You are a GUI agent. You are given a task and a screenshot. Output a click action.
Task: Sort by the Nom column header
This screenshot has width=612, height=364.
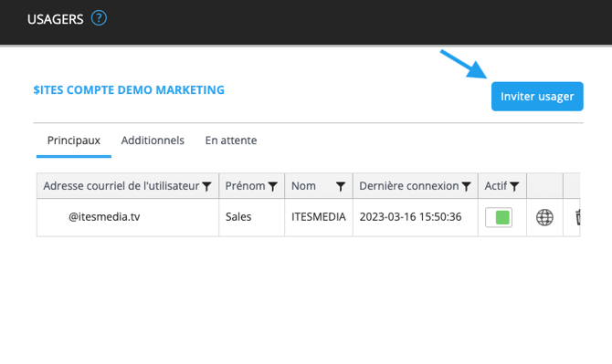pyautogui.click(x=303, y=186)
